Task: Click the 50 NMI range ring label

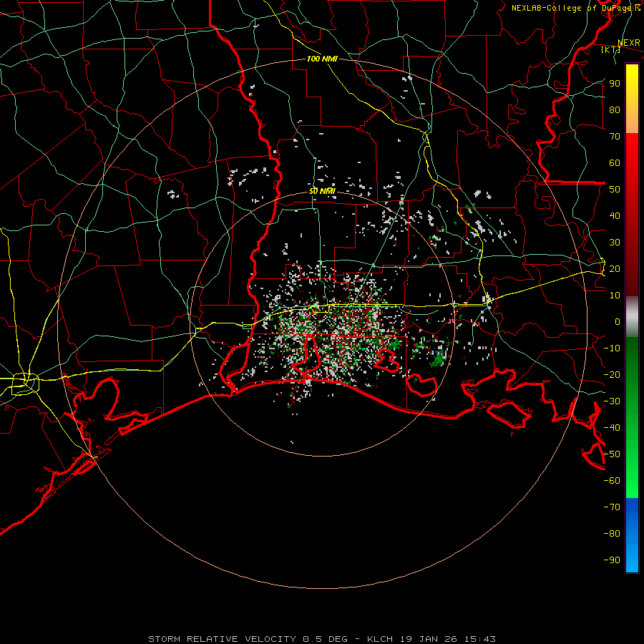Action: click(x=322, y=191)
